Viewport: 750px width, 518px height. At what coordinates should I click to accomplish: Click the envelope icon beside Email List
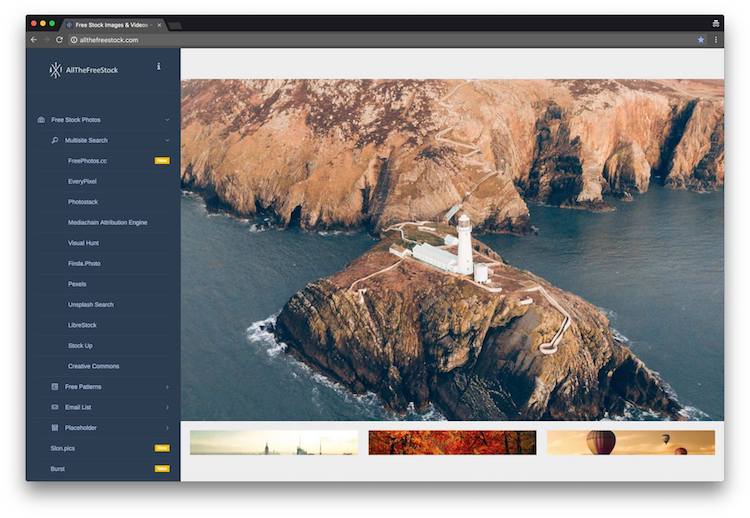pyautogui.click(x=55, y=407)
